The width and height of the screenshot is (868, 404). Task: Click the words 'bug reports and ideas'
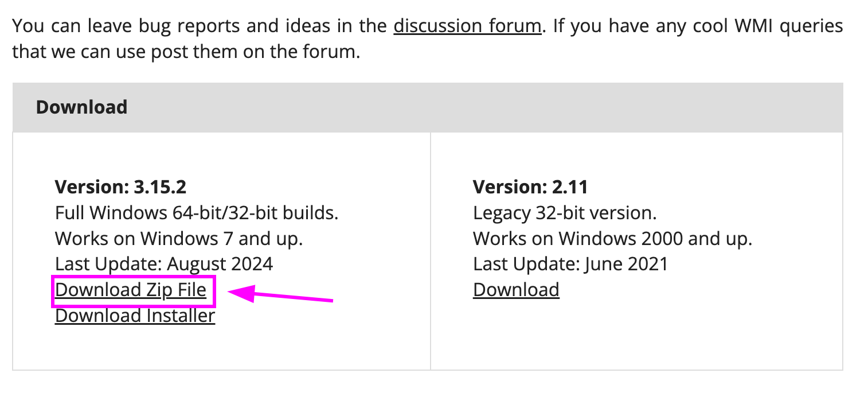pyautogui.click(x=244, y=26)
